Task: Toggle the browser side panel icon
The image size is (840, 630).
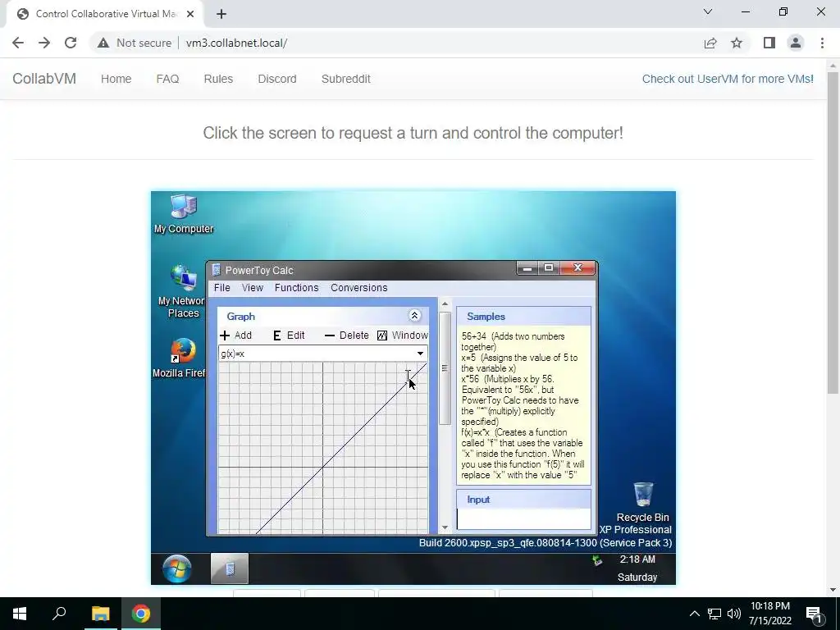Action: point(769,43)
